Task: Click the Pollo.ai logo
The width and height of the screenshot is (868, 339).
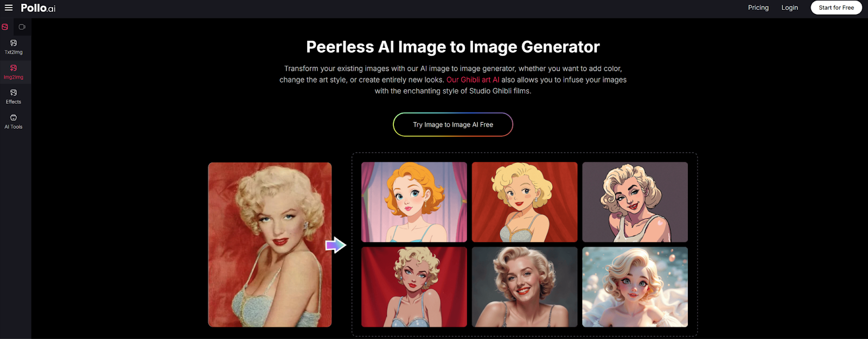Action: point(38,8)
